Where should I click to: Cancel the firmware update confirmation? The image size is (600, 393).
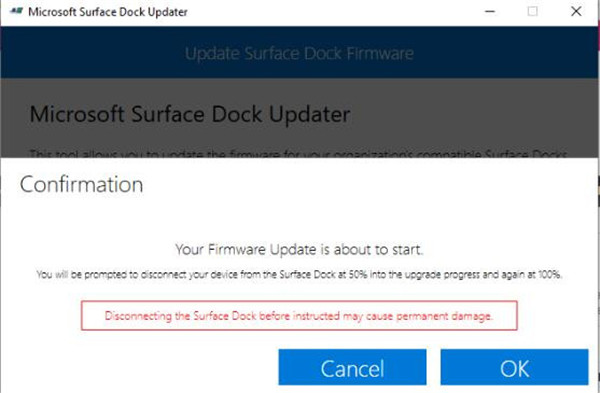click(x=352, y=367)
